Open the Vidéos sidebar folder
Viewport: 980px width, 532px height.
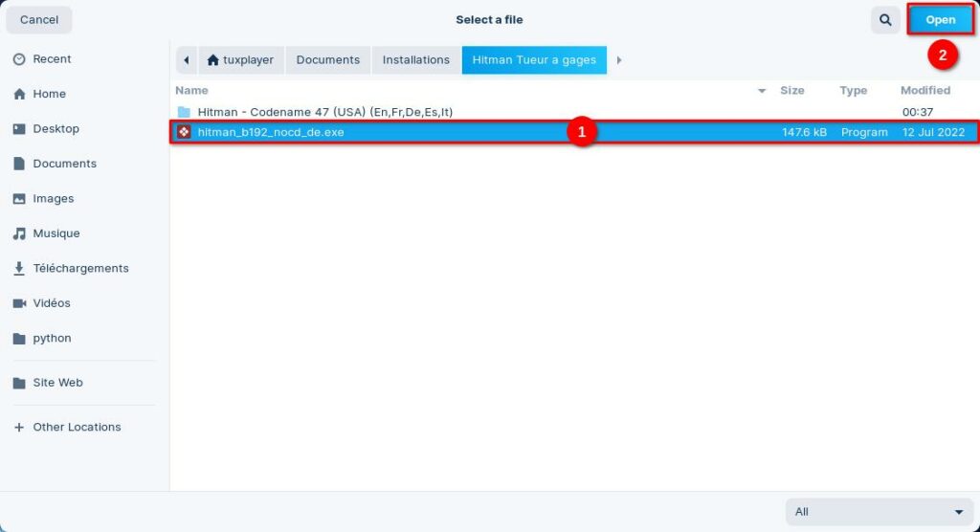[x=52, y=303]
